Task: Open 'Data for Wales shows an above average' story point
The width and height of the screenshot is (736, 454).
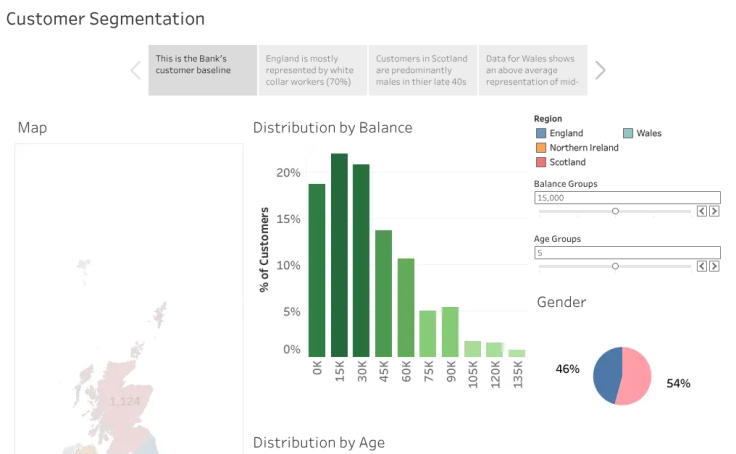Action: 533,70
